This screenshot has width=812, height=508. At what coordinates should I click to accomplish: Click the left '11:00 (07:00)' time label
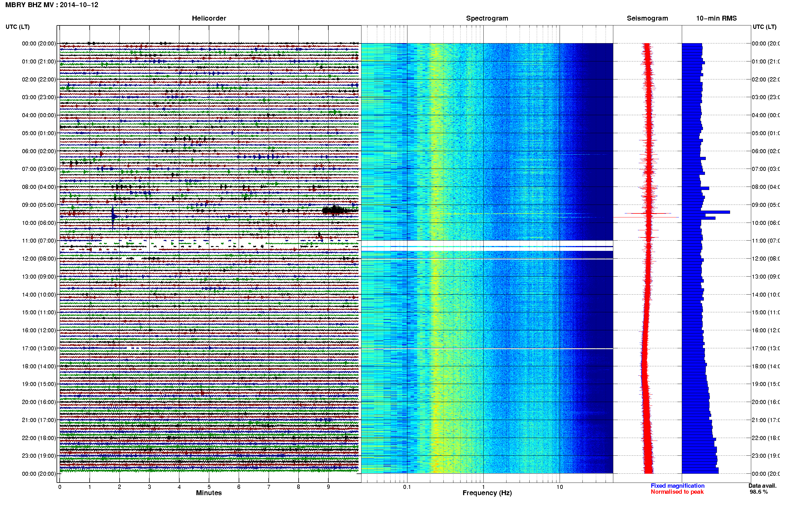click(39, 241)
